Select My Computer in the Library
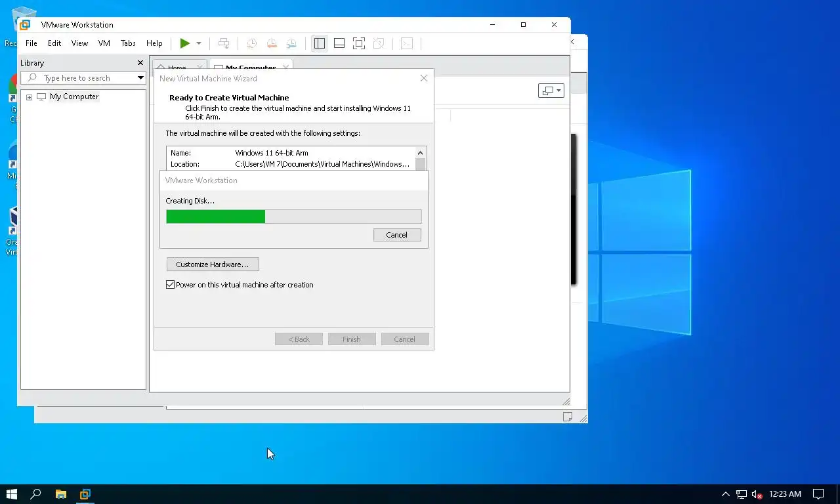The width and height of the screenshot is (840, 504). pyautogui.click(x=74, y=96)
